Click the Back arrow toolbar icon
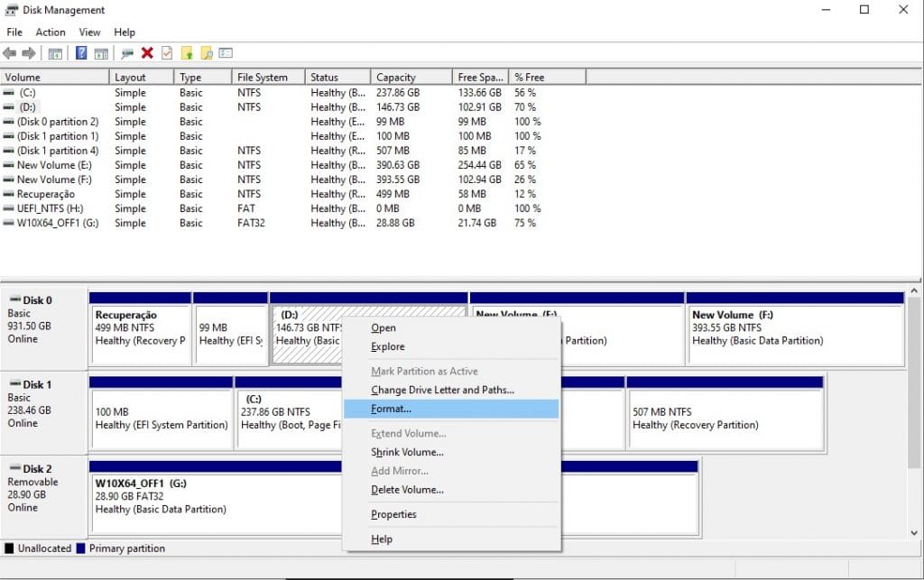Screen dimensions: 924x580 (10, 53)
